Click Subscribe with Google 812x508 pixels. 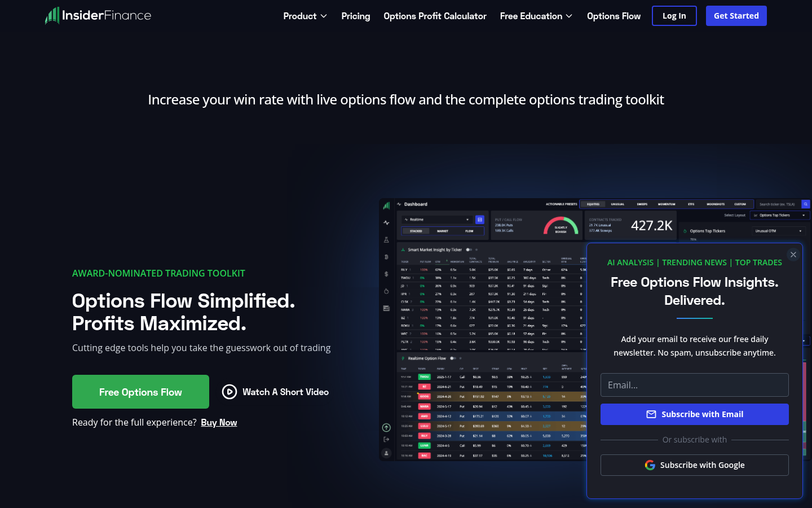coord(695,465)
